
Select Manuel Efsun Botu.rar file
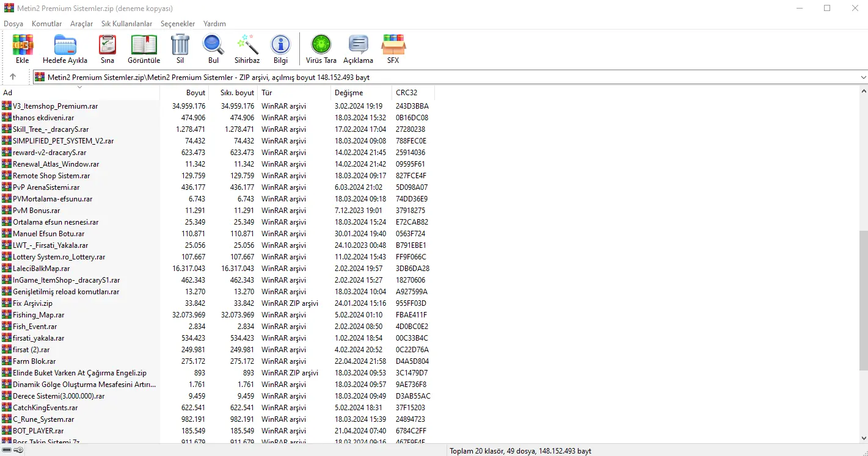point(49,233)
